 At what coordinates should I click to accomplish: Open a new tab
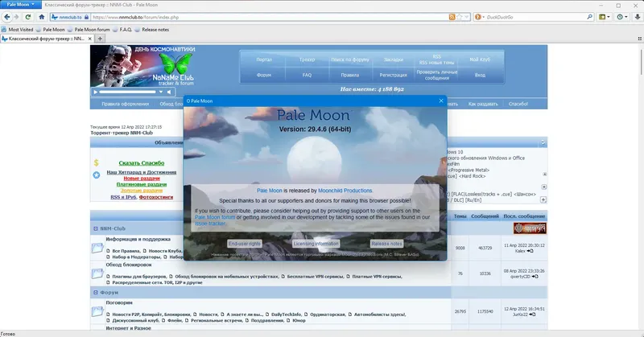pos(100,39)
